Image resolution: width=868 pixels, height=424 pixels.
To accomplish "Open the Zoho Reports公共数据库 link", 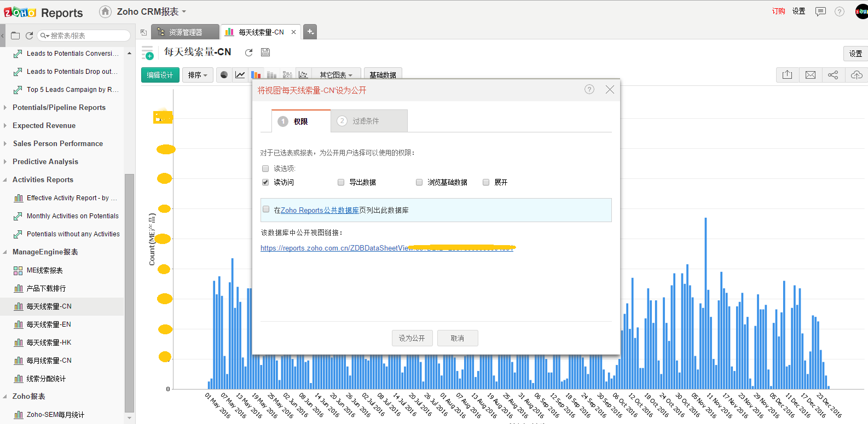I will (320, 210).
